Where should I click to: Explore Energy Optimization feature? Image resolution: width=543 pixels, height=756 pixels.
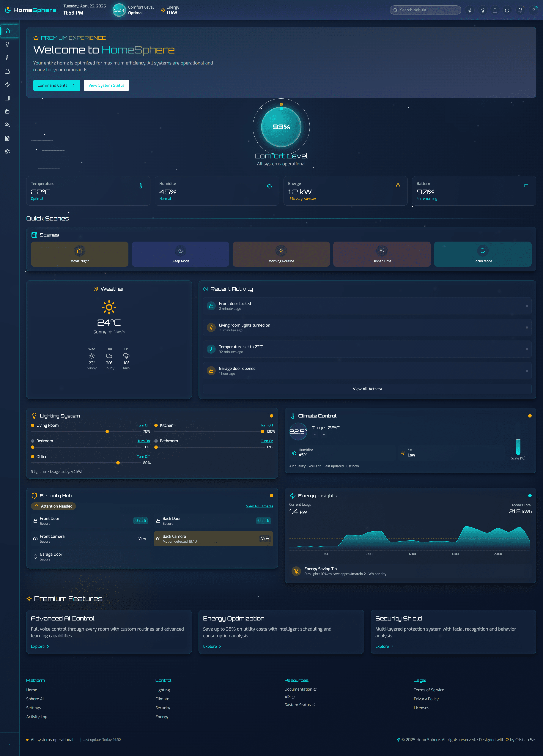coord(212,646)
